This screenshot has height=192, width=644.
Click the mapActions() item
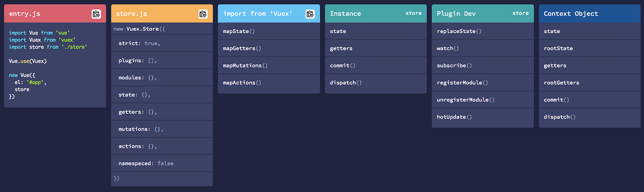click(x=269, y=83)
